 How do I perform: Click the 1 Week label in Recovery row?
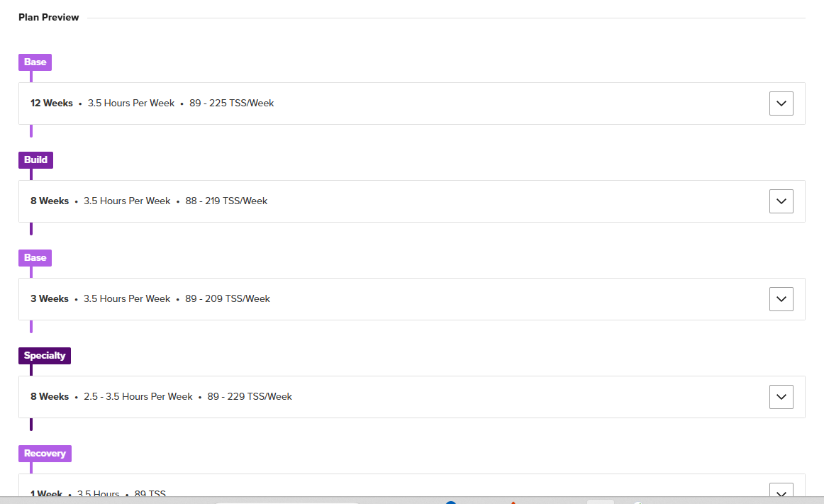tap(46, 493)
